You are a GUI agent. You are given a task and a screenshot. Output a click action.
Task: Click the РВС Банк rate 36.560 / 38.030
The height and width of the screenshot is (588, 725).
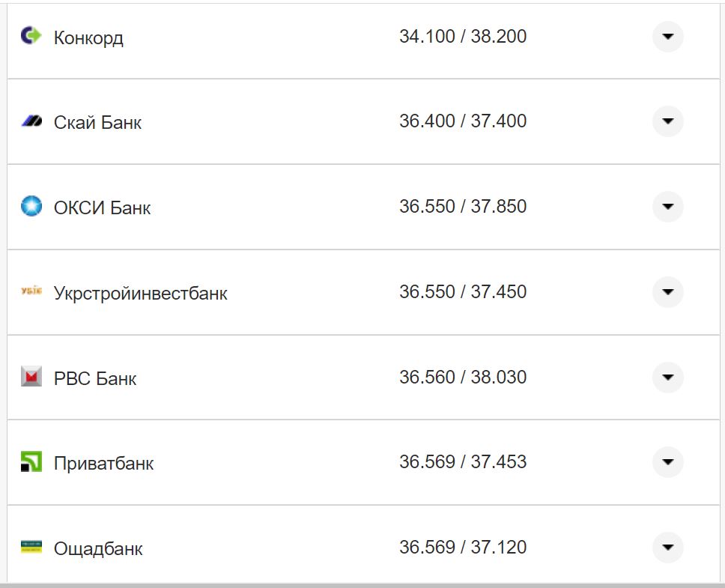462,377
